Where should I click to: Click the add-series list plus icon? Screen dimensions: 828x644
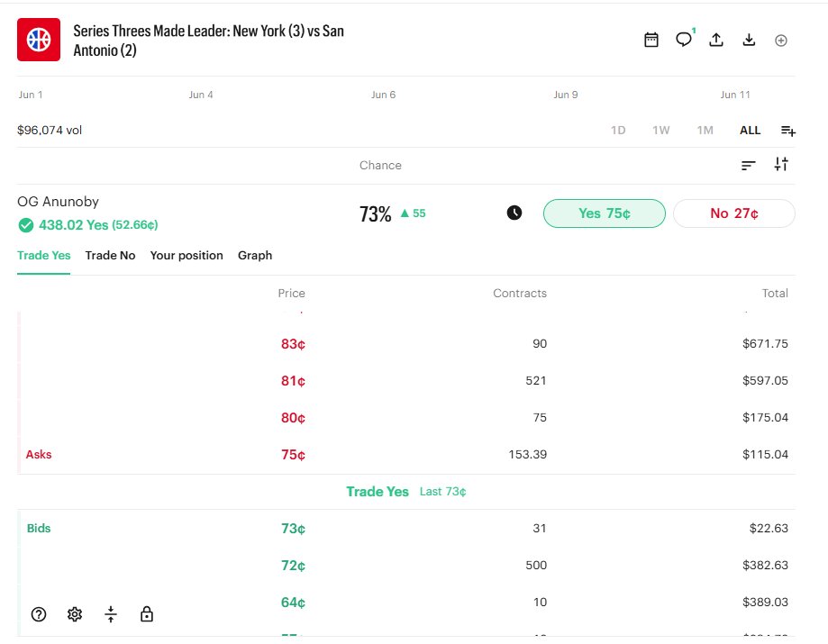point(788,131)
